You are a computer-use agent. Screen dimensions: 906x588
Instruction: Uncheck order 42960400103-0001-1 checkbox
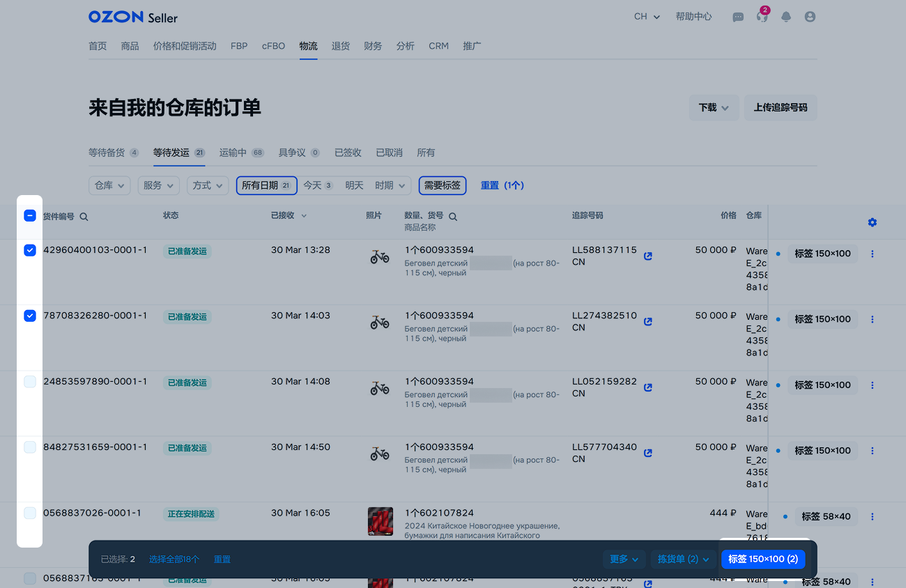click(30, 250)
